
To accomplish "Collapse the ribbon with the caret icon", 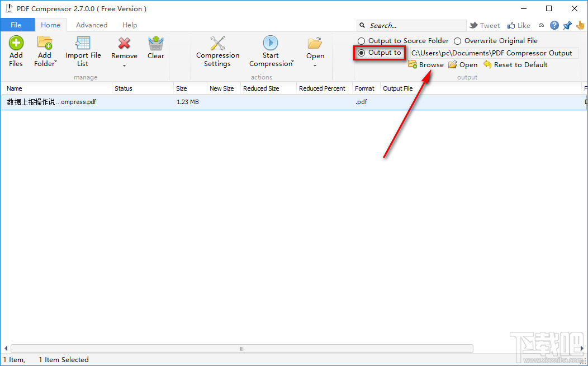I will (x=541, y=25).
